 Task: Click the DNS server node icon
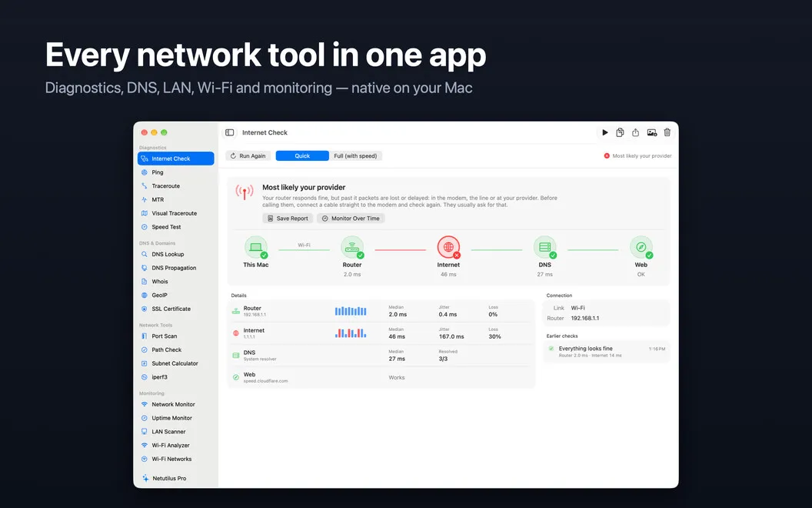(x=544, y=247)
